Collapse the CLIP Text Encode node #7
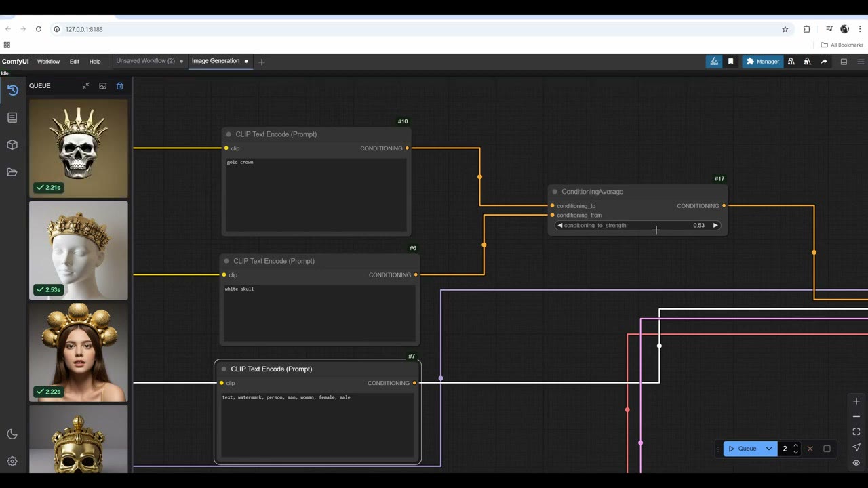 click(x=224, y=369)
